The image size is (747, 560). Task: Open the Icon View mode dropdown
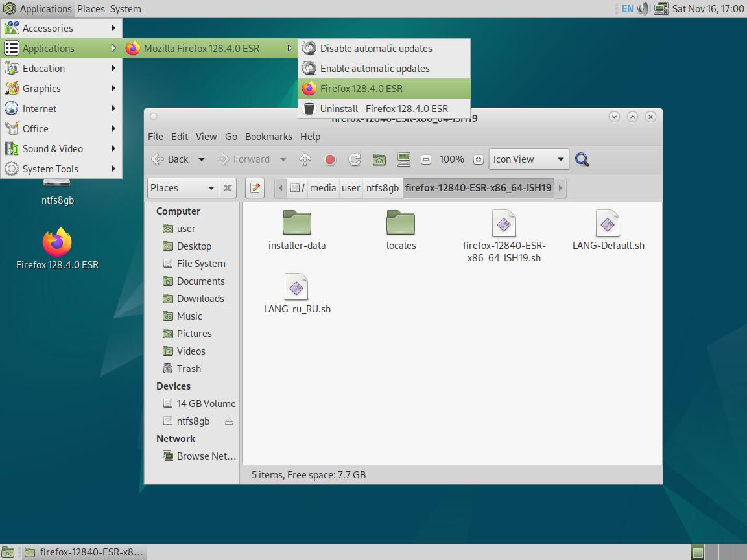click(528, 159)
